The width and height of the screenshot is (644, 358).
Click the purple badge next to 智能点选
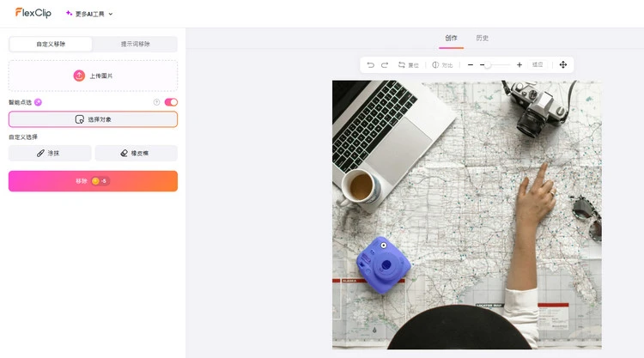(38, 102)
